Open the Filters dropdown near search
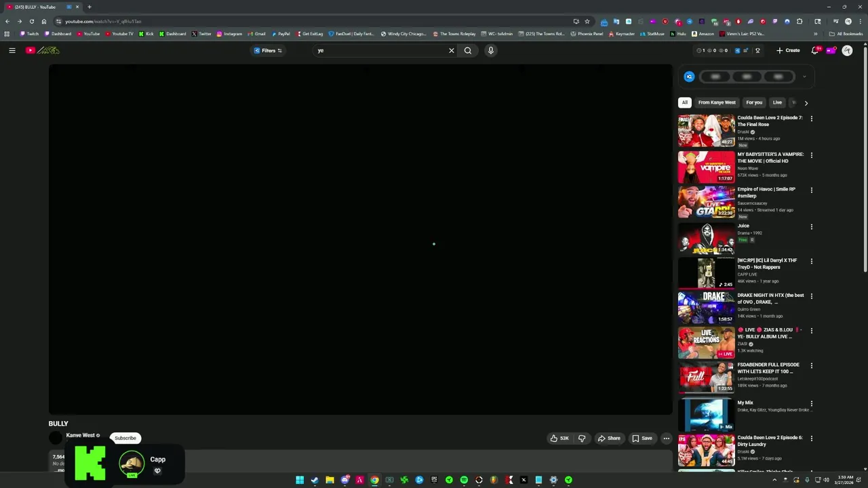The width and height of the screenshot is (868, 488). [268, 50]
